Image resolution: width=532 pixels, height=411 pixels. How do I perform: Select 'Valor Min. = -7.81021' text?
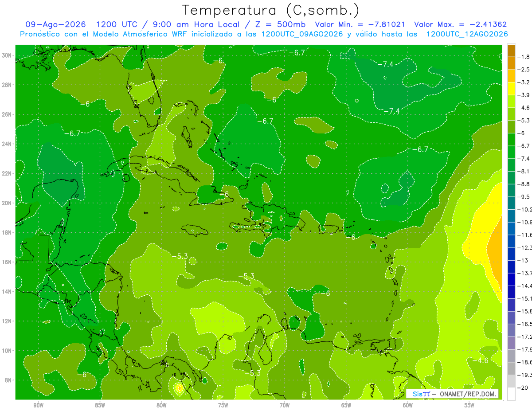(x=360, y=24)
